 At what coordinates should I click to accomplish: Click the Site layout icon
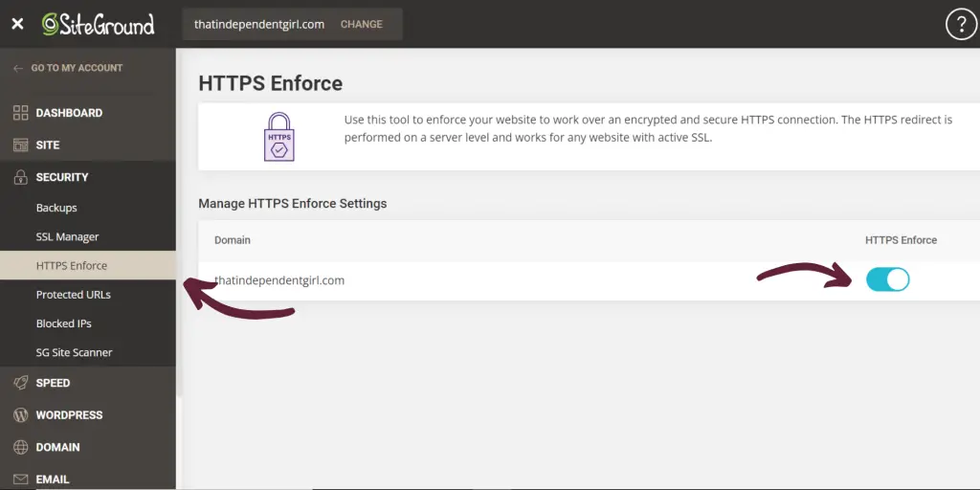pyautogui.click(x=21, y=145)
